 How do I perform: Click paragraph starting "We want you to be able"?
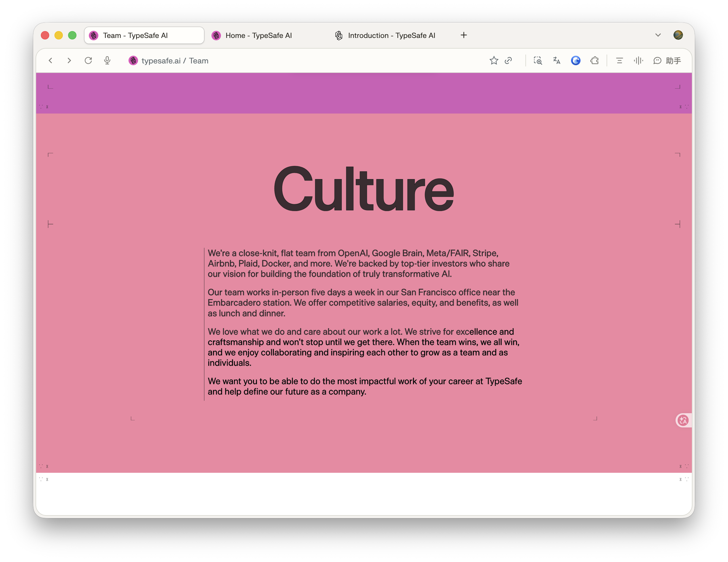point(365,386)
